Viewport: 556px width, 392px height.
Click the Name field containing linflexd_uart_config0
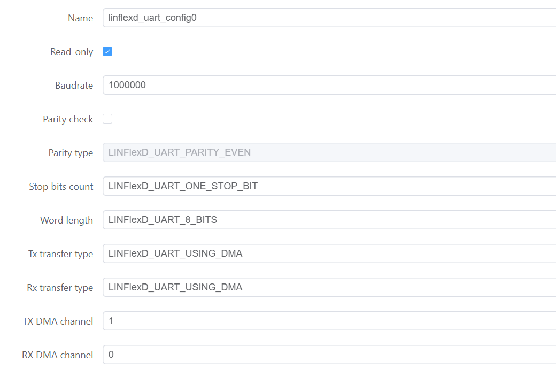coord(329,18)
